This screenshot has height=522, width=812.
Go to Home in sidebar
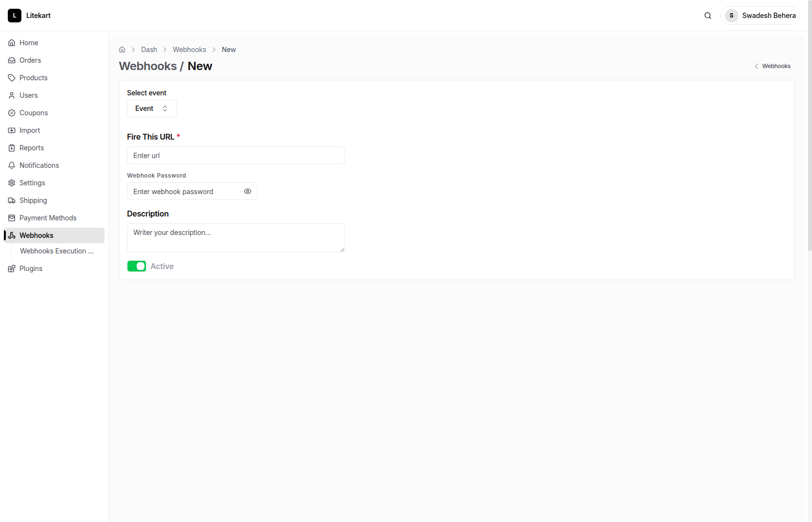coord(54,43)
